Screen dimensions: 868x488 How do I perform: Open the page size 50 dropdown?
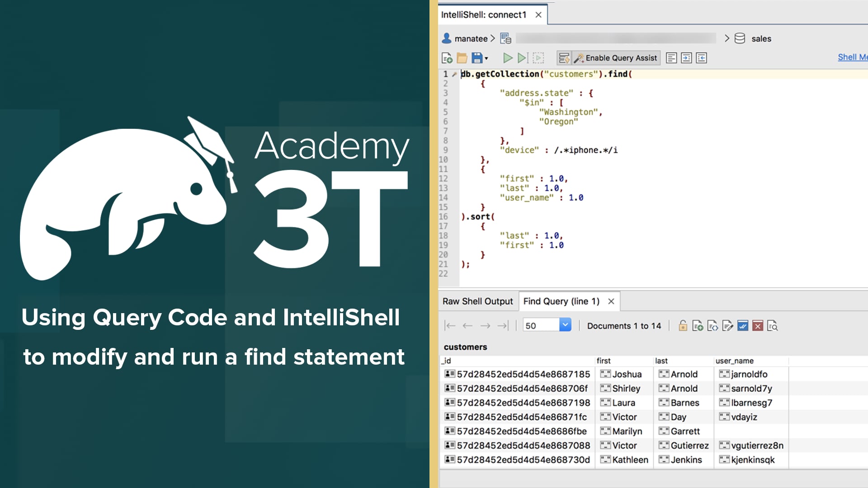pyautogui.click(x=565, y=325)
